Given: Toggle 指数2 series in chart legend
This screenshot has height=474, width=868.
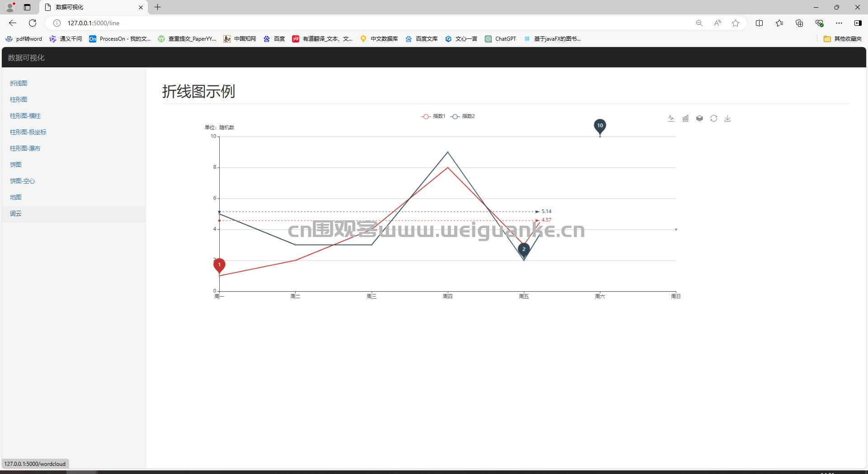Looking at the screenshot, I should [x=462, y=116].
